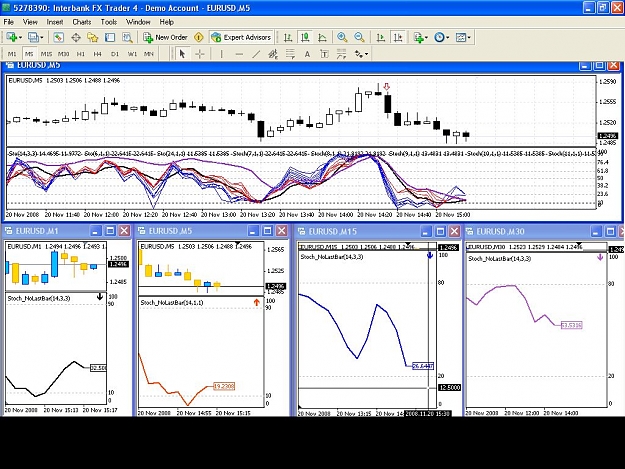Open the Tools menu
Viewport: 625px width, 469px height.
(109, 22)
